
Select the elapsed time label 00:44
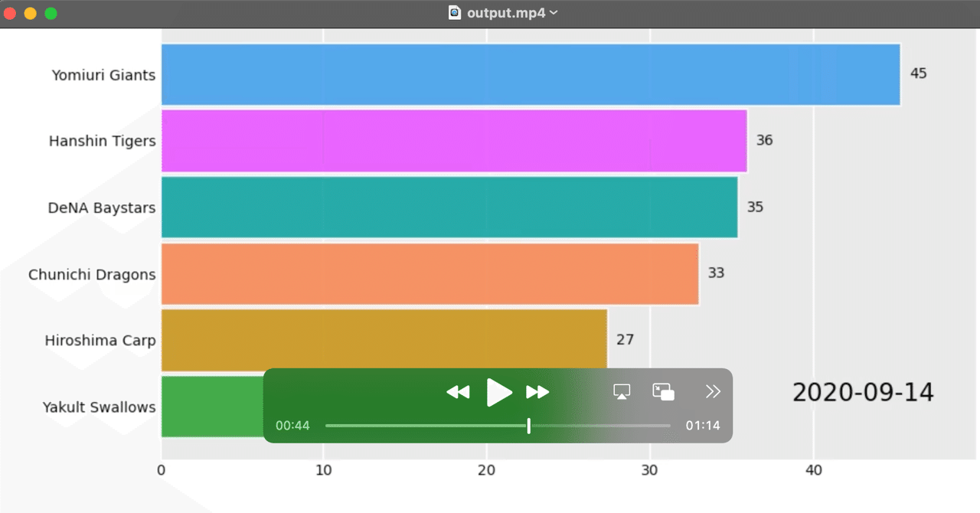[x=292, y=425]
